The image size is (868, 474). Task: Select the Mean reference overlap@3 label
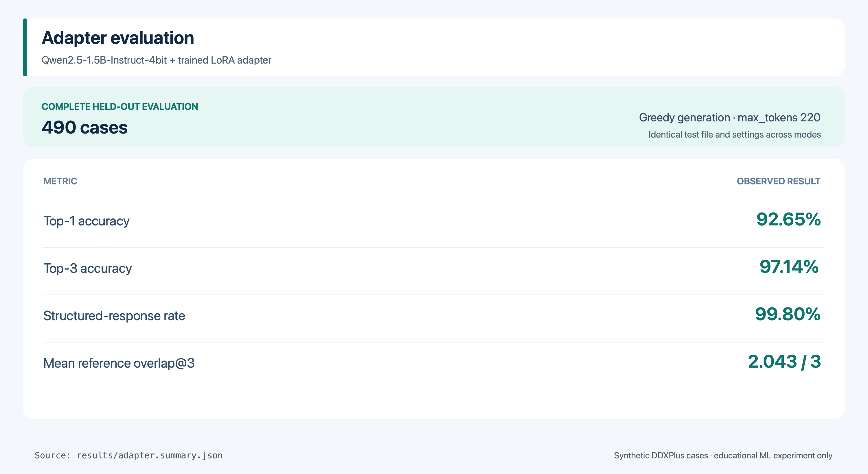pyautogui.click(x=119, y=363)
